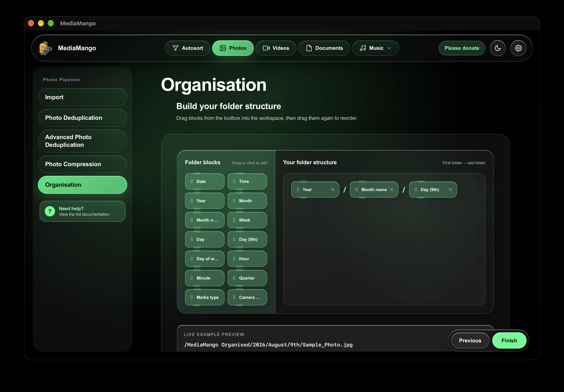Click the Media type grip handle
This screenshot has height=392, width=564.
pos(192,297)
